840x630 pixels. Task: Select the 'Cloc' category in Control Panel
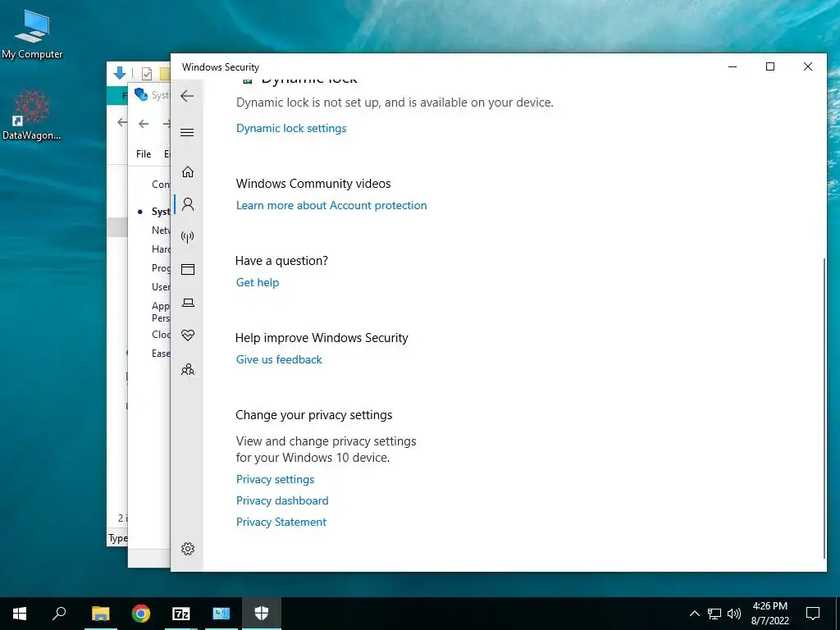click(161, 335)
